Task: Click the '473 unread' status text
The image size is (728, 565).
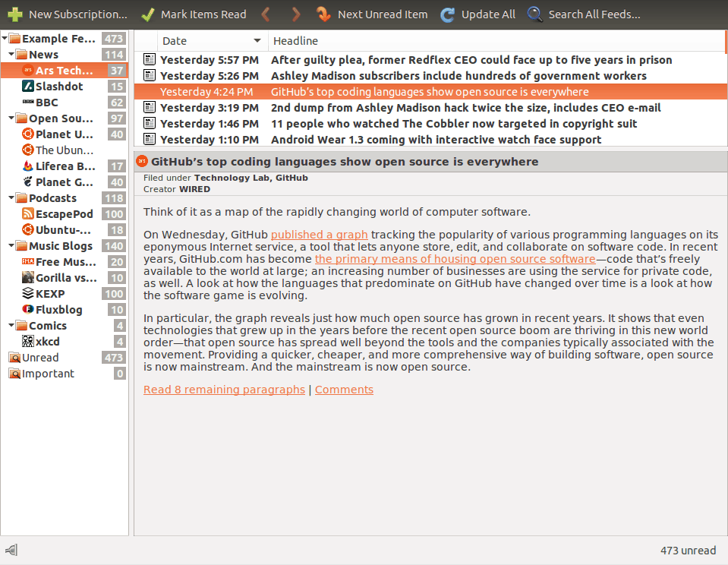Action: point(688,551)
